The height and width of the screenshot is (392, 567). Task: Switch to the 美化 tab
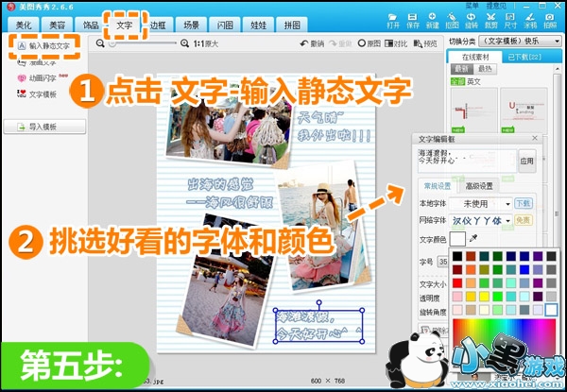tap(24, 25)
